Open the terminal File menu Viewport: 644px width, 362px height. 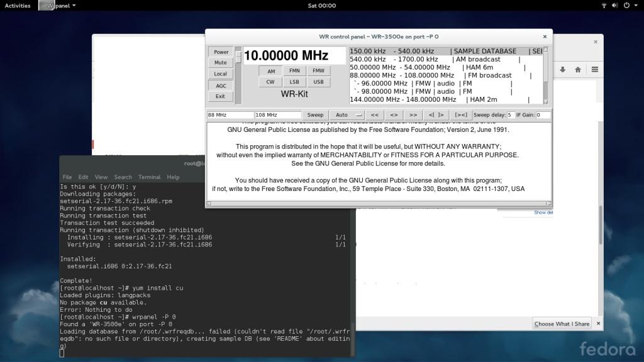click(67, 177)
